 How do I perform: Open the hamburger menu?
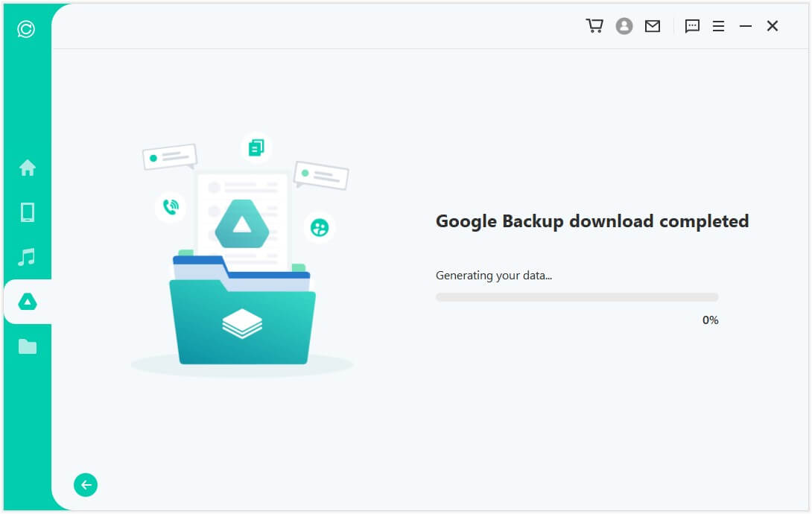(718, 26)
